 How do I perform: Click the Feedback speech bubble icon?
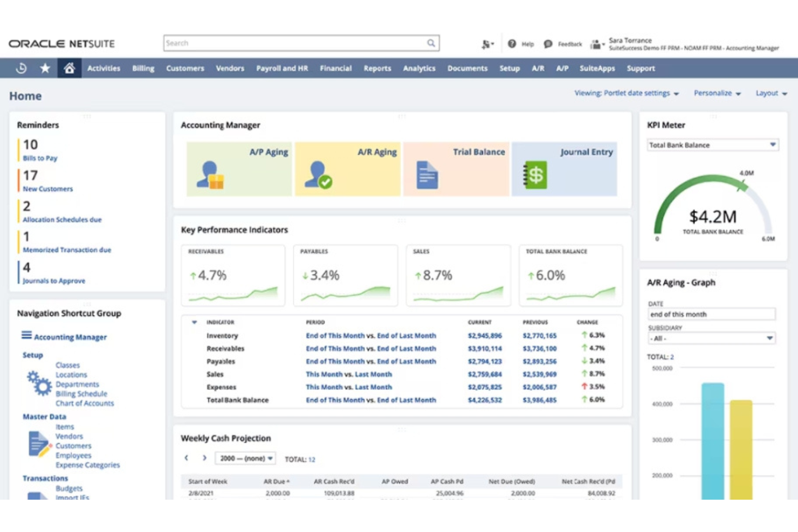point(548,44)
